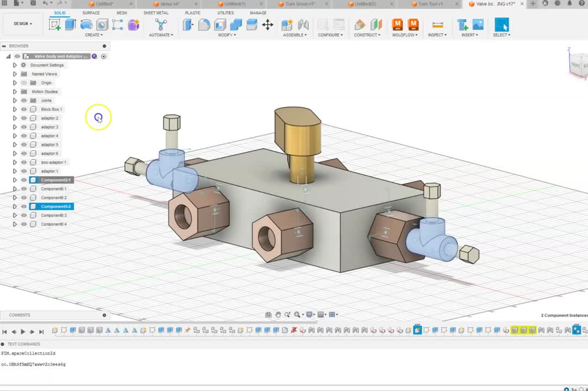The height and width of the screenshot is (391, 588).
Task: Hide the Block Box:1 component
Action: [x=24, y=110]
